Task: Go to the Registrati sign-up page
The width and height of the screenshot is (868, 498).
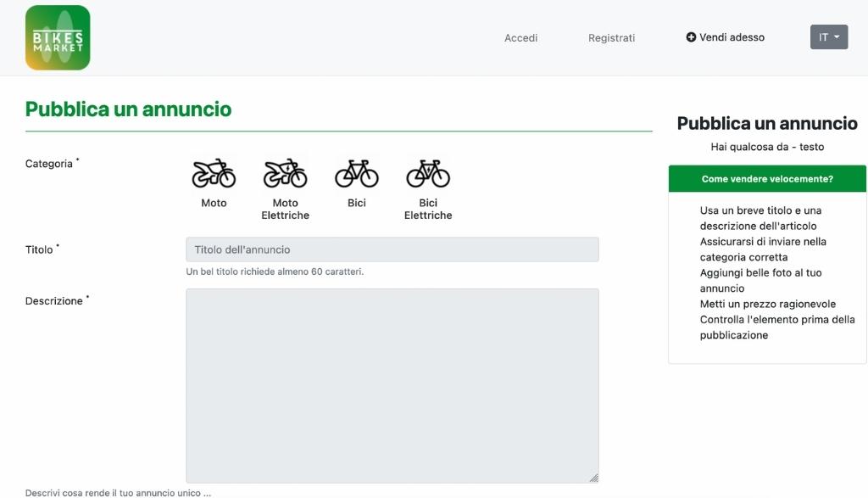Action: coord(611,37)
